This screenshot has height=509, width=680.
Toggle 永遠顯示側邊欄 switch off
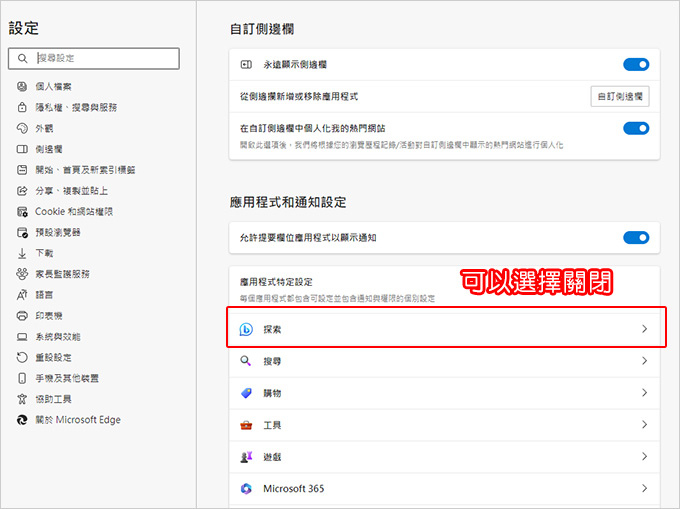(x=636, y=65)
